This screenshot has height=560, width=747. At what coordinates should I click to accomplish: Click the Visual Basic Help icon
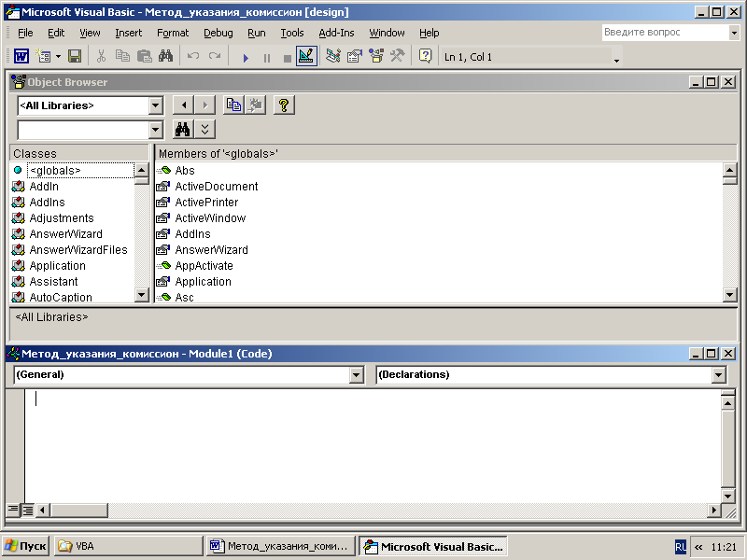click(425, 57)
